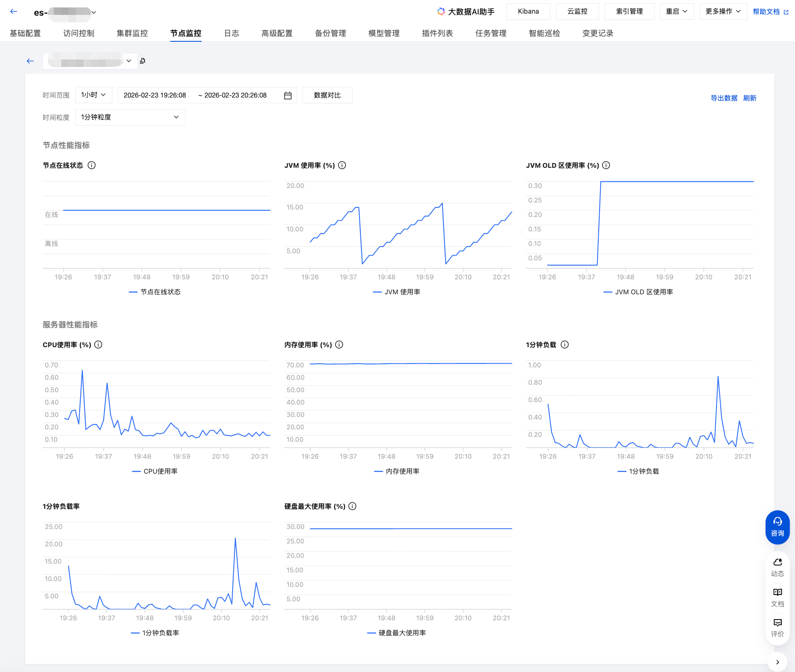
Task: Open the 动态 updates icon
Action: [777, 567]
